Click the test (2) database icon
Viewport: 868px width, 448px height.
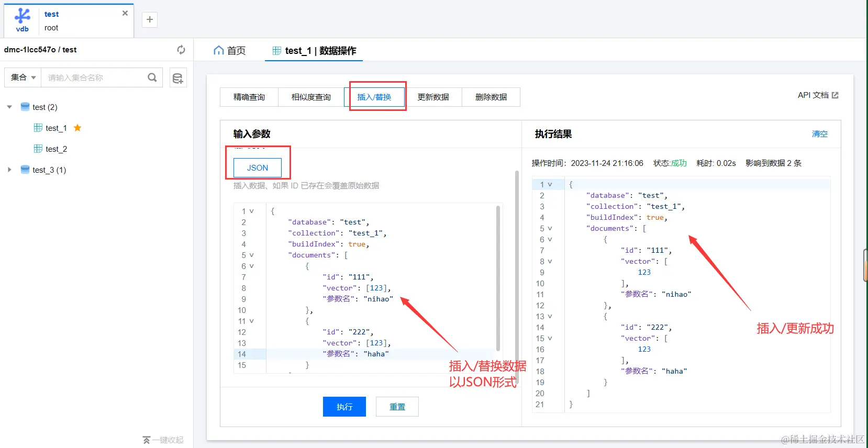pyautogui.click(x=25, y=107)
